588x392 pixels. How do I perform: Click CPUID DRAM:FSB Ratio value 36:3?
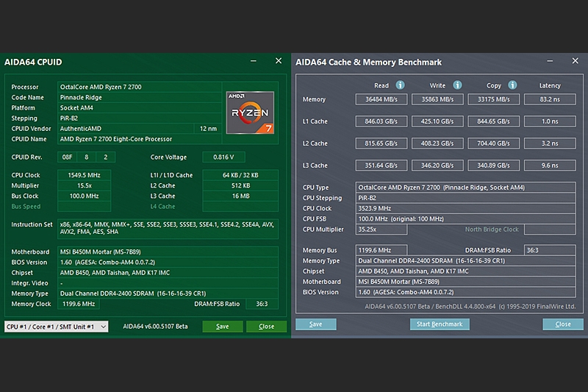(x=262, y=304)
